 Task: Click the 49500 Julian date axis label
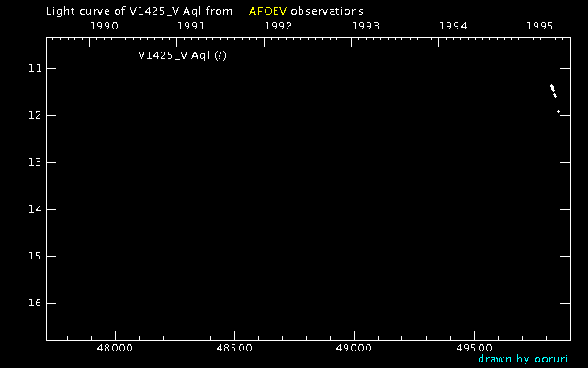click(474, 350)
